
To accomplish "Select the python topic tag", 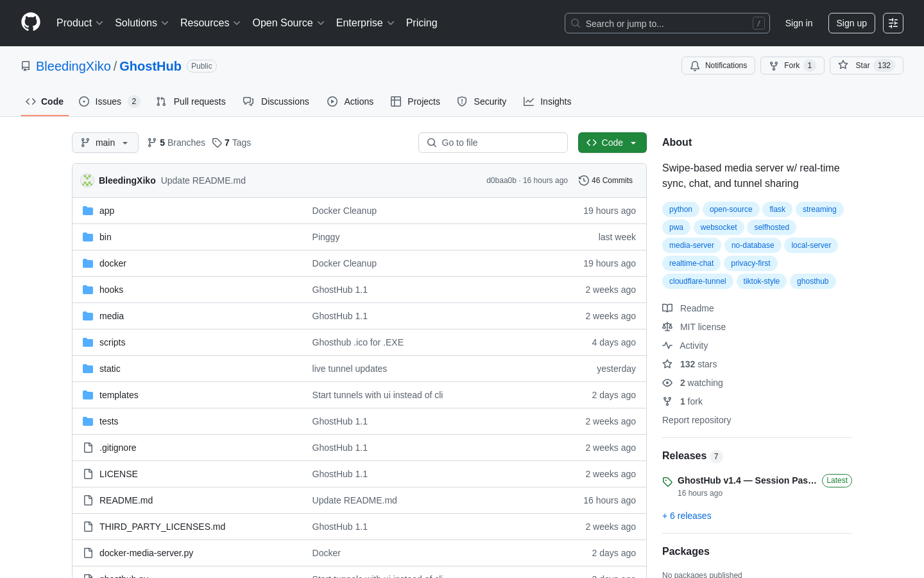I will [x=681, y=209].
